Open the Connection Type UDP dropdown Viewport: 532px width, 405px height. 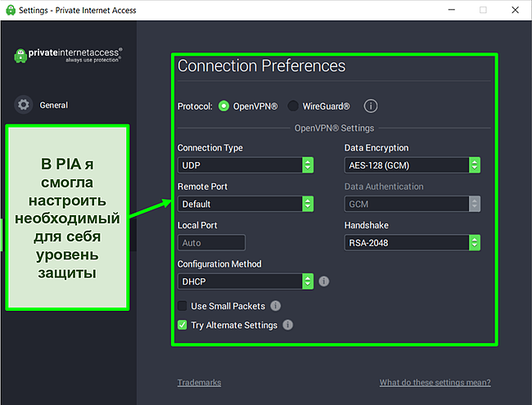tap(246, 165)
